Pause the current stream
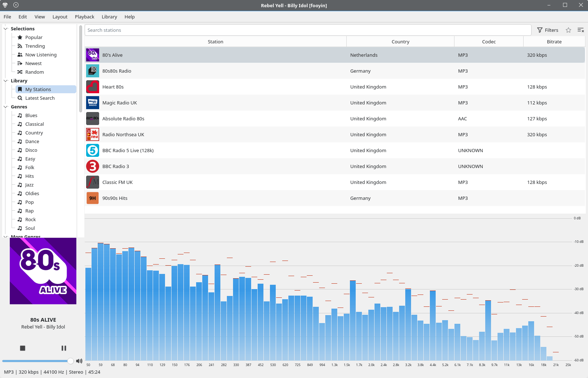Image resolution: width=588 pixels, height=378 pixels. coord(64,348)
